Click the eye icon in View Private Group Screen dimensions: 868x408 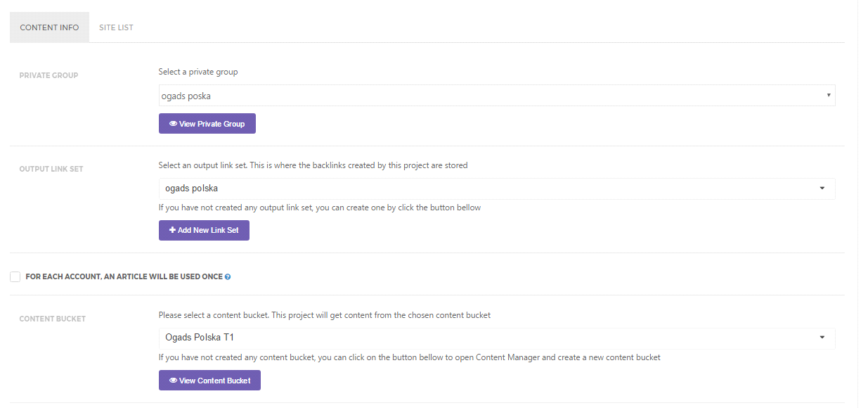(174, 124)
